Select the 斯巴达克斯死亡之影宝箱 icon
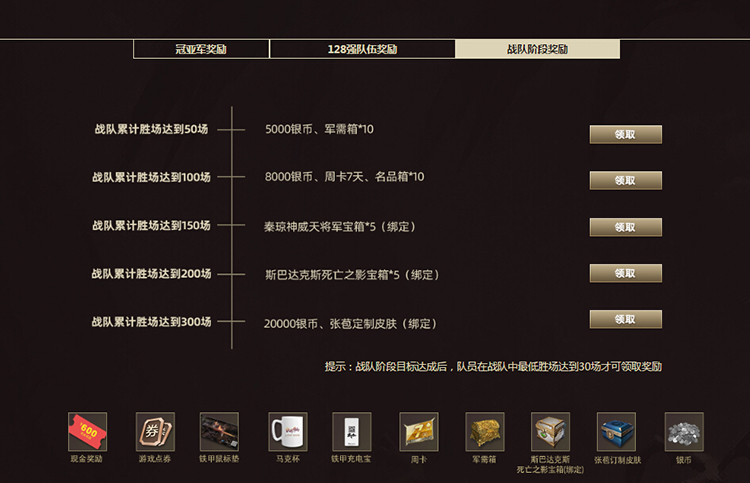 tap(550, 432)
